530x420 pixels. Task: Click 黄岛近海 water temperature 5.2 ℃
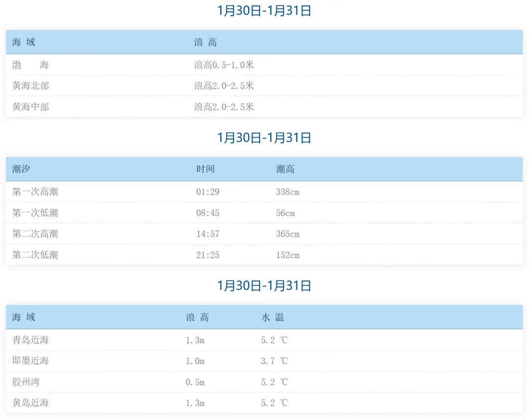click(x=274, y=403)
